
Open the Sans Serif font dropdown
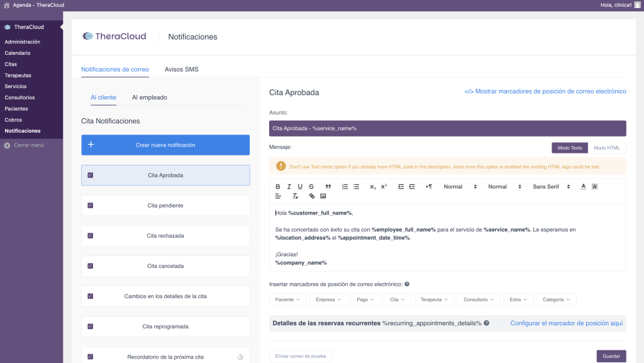(551, 187)
